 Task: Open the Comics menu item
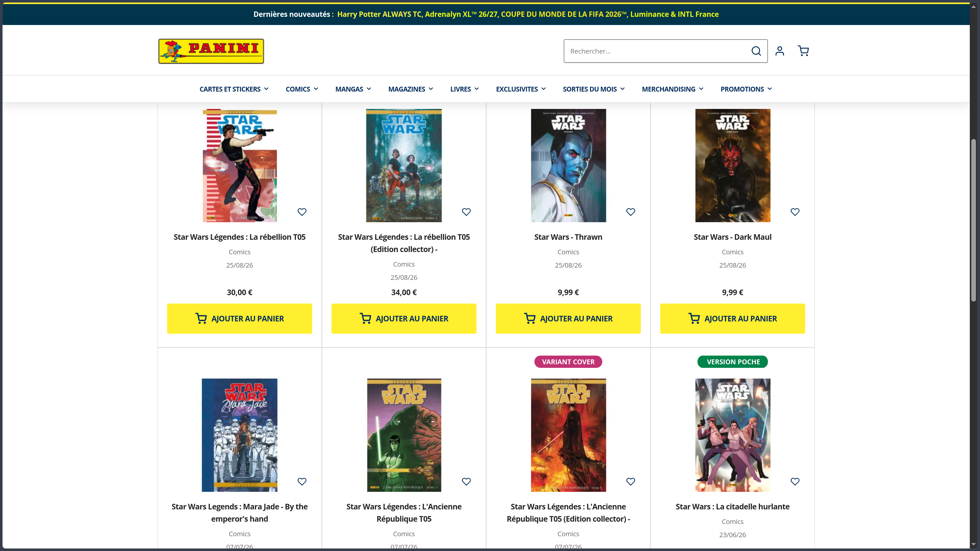[x=302, y=89]
